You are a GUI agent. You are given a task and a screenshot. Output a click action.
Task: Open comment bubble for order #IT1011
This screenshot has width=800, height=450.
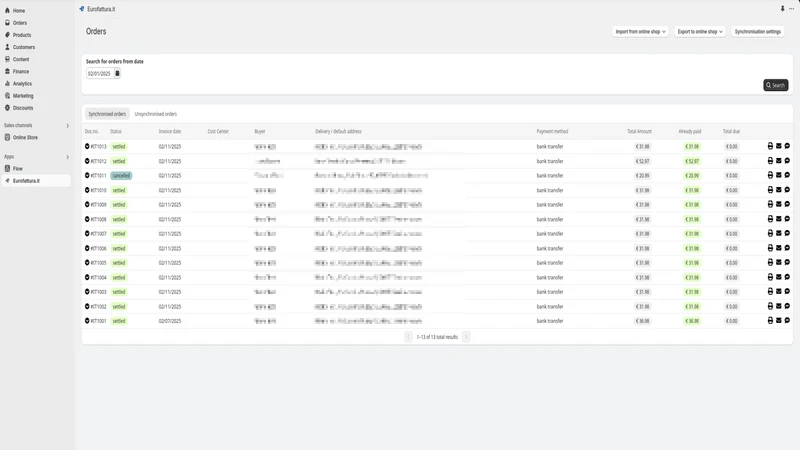coord(787,175)
